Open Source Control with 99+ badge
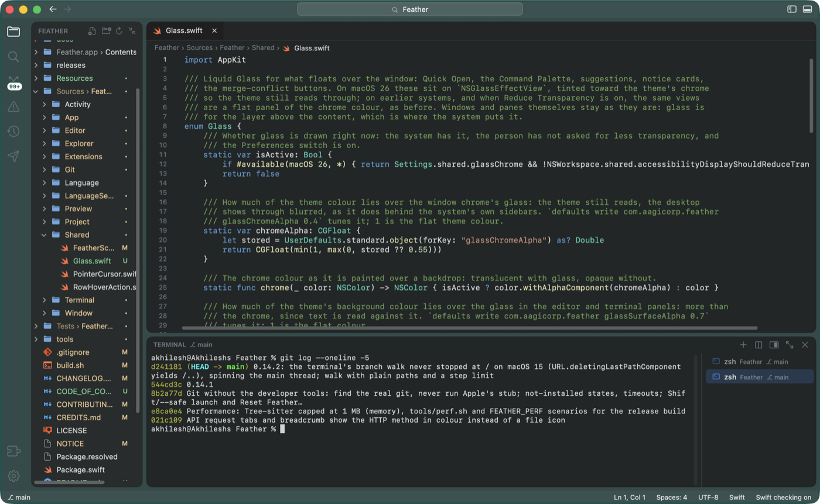Viewport: 820px width, 504px height. (x=14, y=83)
